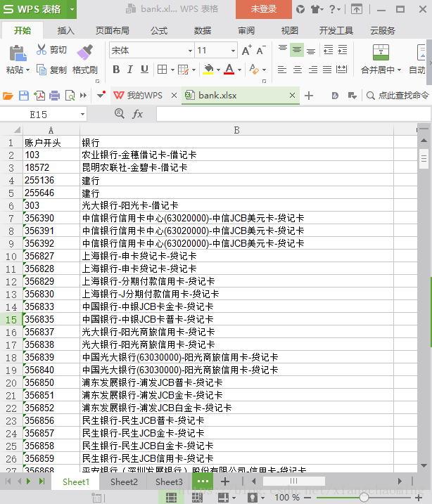Click the 未登录 login button
Screen dimensions: 432x504
[x=264, y=9]
